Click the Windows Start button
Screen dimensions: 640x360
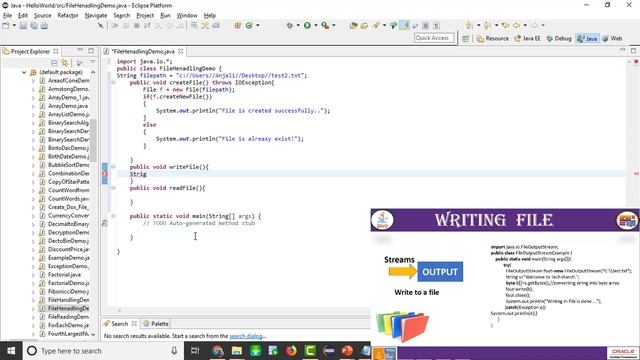(11, 351)
